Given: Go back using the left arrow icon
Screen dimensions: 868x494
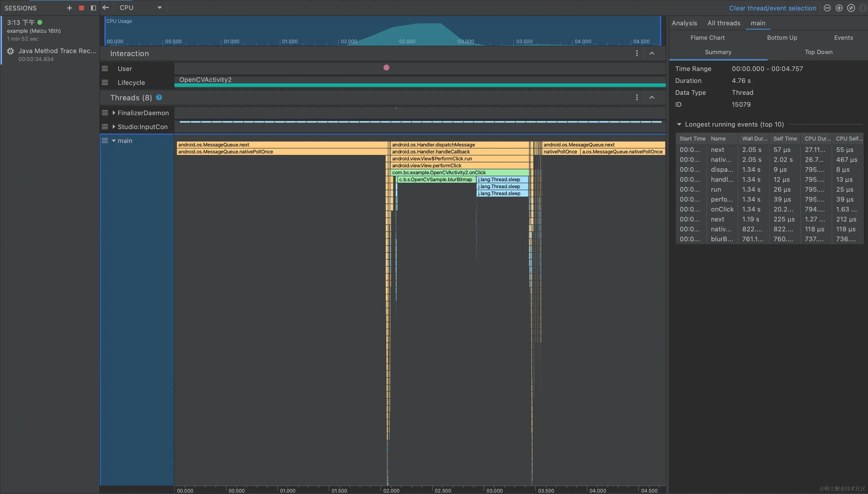Looking at the screenshot, I should [x=106, y=7].
